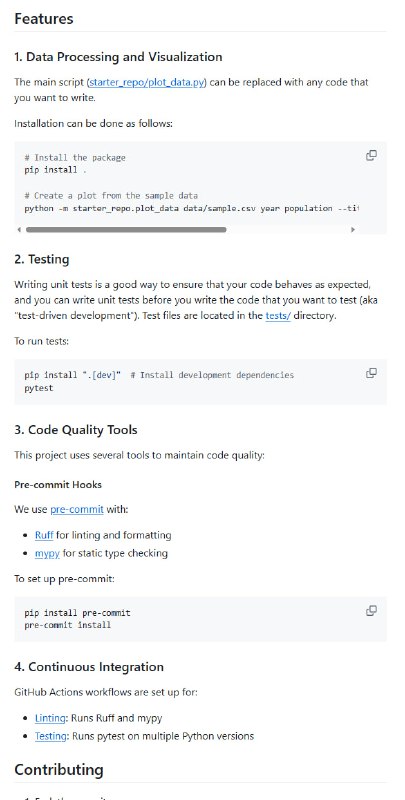Copy the pip install package code block
The height and width of the screenshot is (800, 405).
tap(371, 155)
